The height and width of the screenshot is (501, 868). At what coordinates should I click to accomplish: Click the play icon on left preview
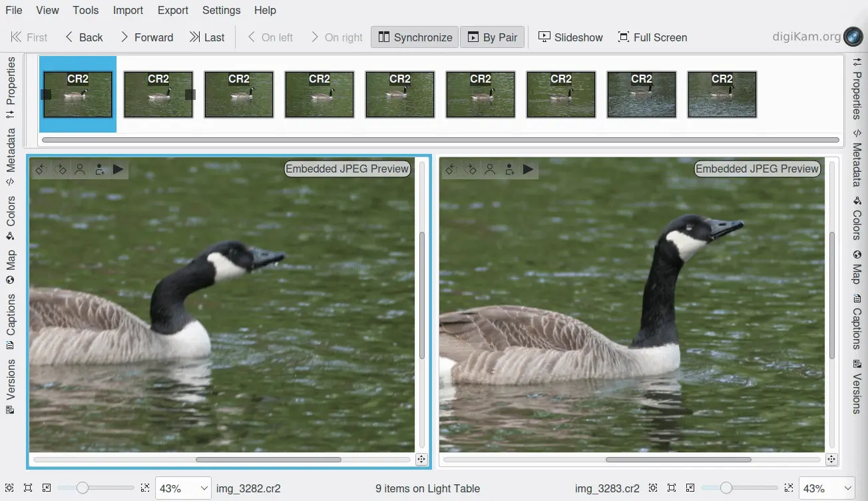[x=118, y=169]
